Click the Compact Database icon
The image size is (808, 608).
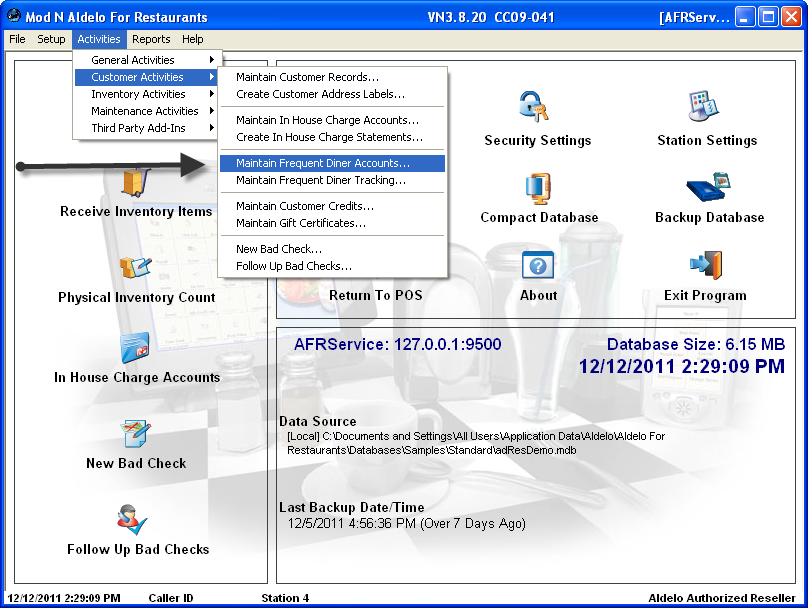pos(538,189)
